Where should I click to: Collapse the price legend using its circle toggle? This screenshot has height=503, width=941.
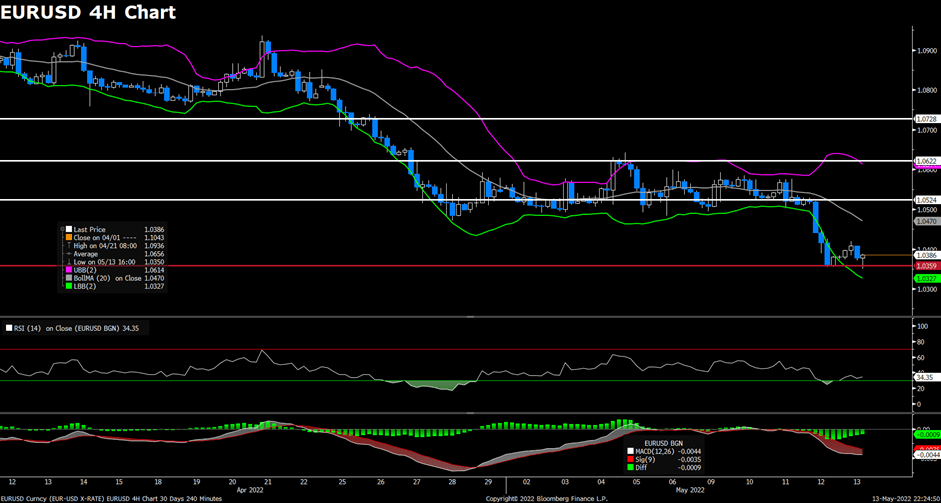click(x=62, y=229)
